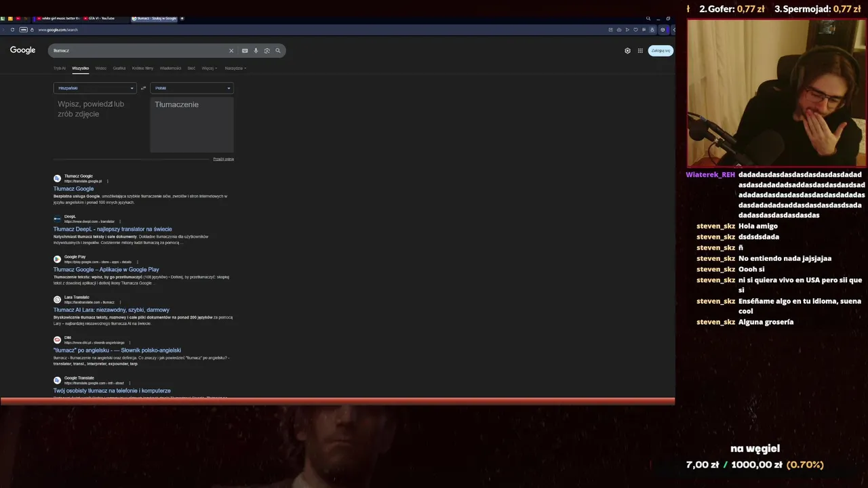868x488 pixels.
Task: Submit search using the magnifier icon
Action: click(277, 50)
